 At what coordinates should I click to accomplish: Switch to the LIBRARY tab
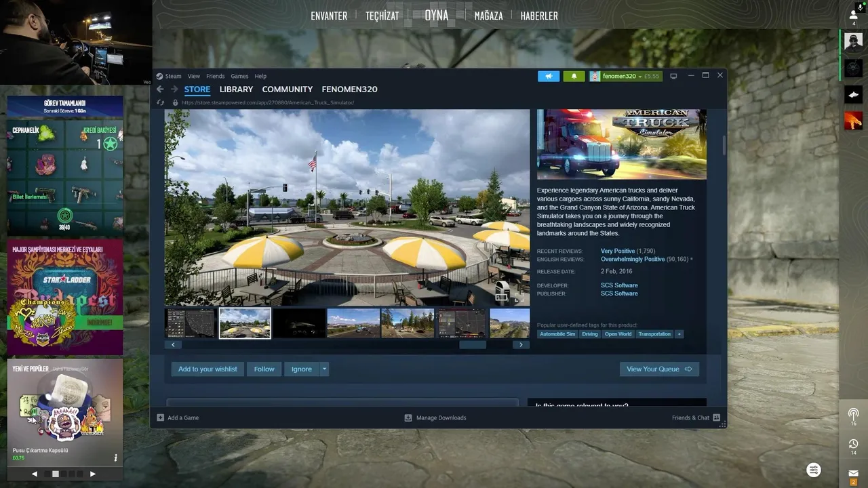click(236, 89)
